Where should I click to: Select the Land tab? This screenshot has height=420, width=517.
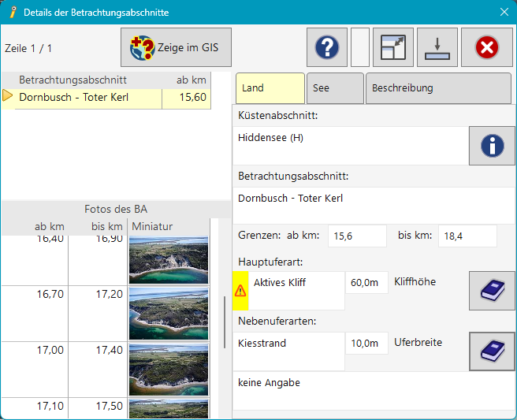click(x=270, y=88)
